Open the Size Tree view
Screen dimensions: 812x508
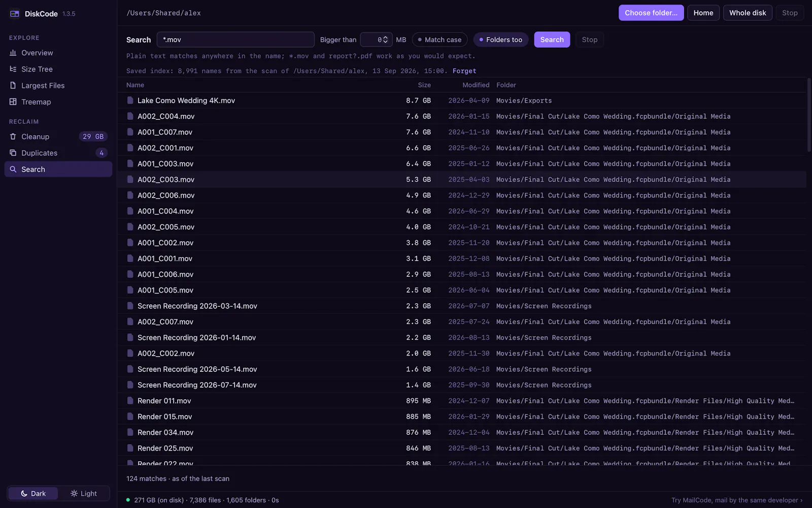point(58,69)
